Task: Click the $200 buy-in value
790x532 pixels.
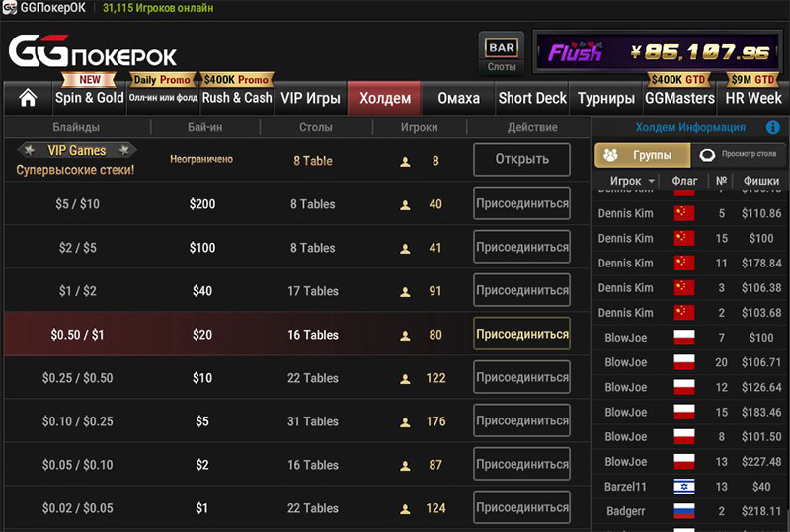Action: [x=202, y=204]
